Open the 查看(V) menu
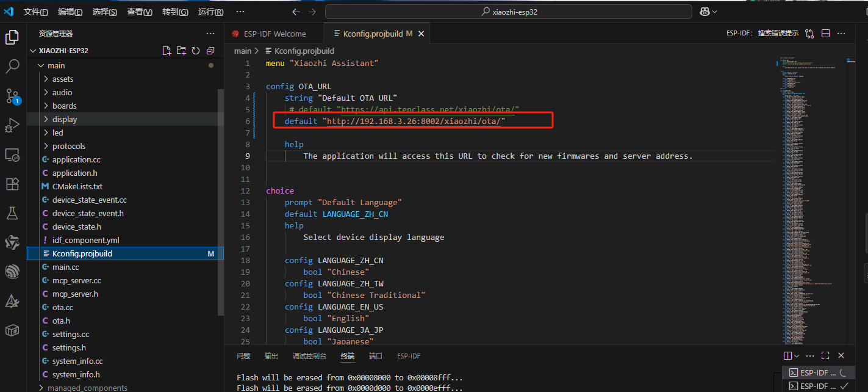The height and width of the screenshot is (392, 868). pos(140,12)
